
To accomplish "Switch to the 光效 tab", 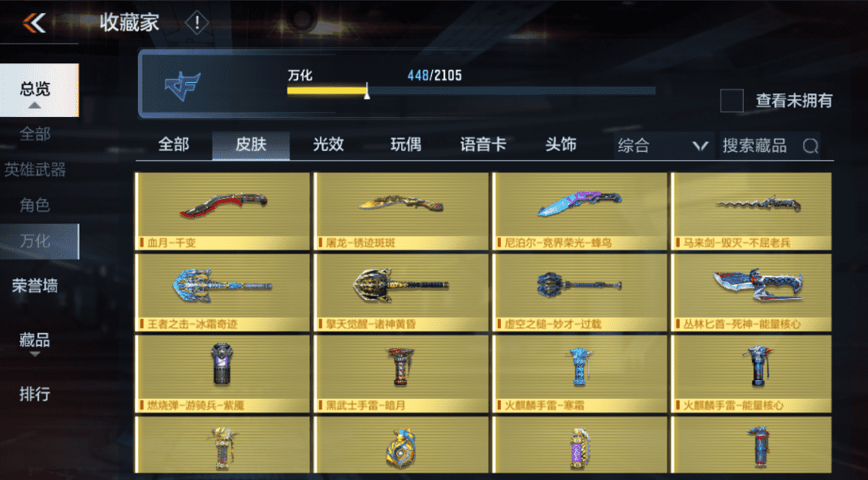I will tap(328, 145).
